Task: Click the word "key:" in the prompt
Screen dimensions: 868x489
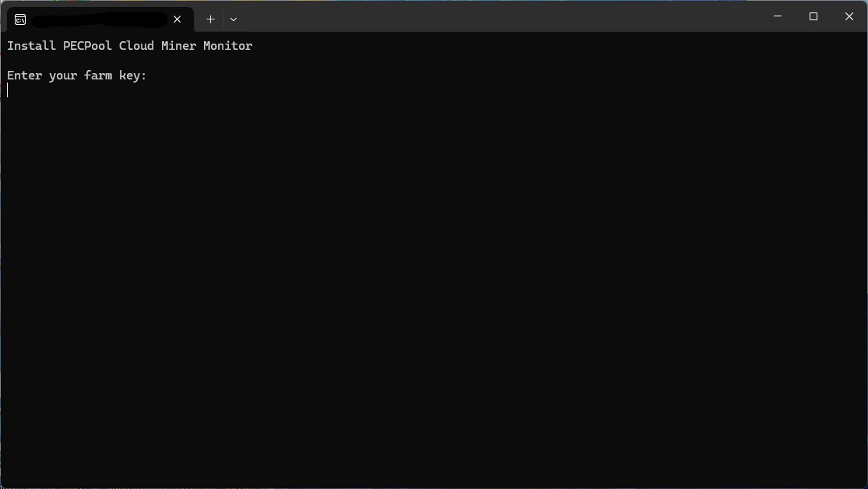Action: coord(133,76)
